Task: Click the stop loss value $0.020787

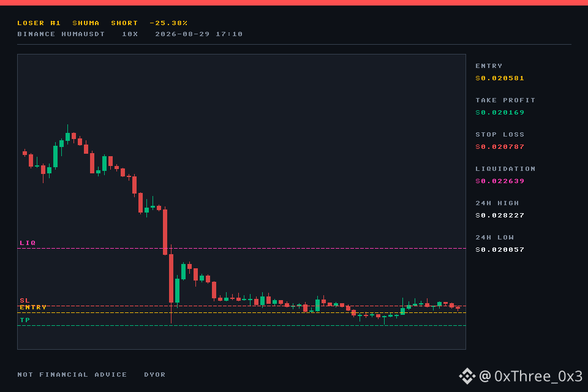Action: [500, 147]
